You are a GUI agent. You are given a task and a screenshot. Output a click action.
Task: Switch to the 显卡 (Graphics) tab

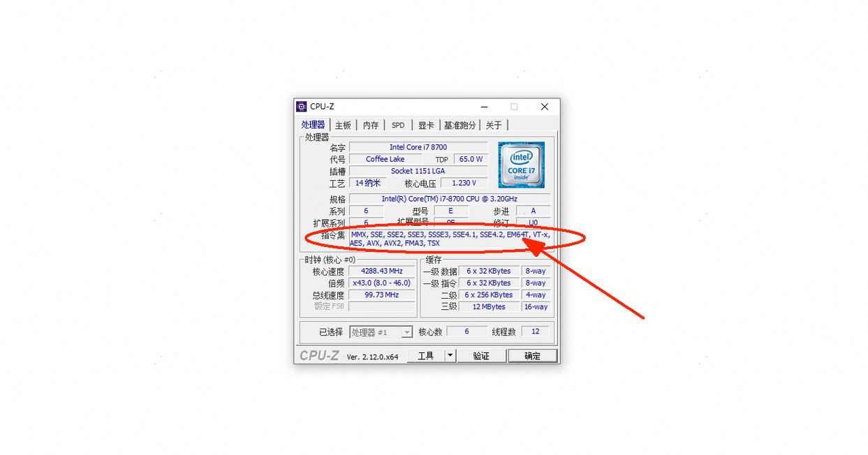coord(426,126)
